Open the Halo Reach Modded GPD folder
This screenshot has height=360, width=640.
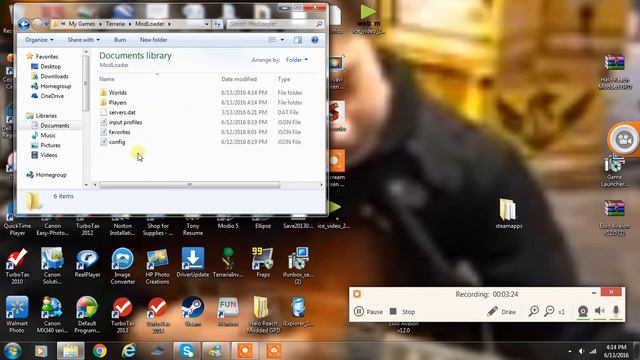click(263, 314)
